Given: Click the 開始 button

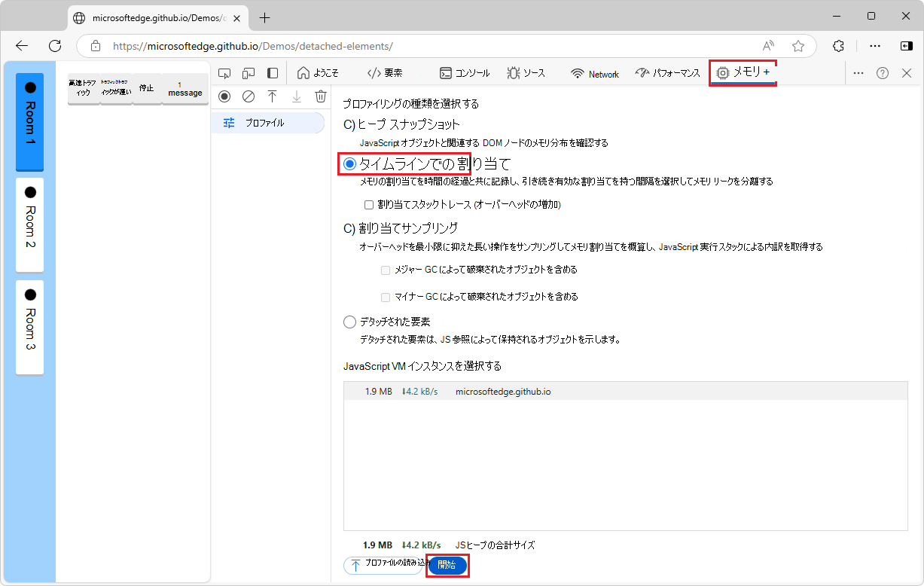Looking at the screenshot, I should point(447,565).
